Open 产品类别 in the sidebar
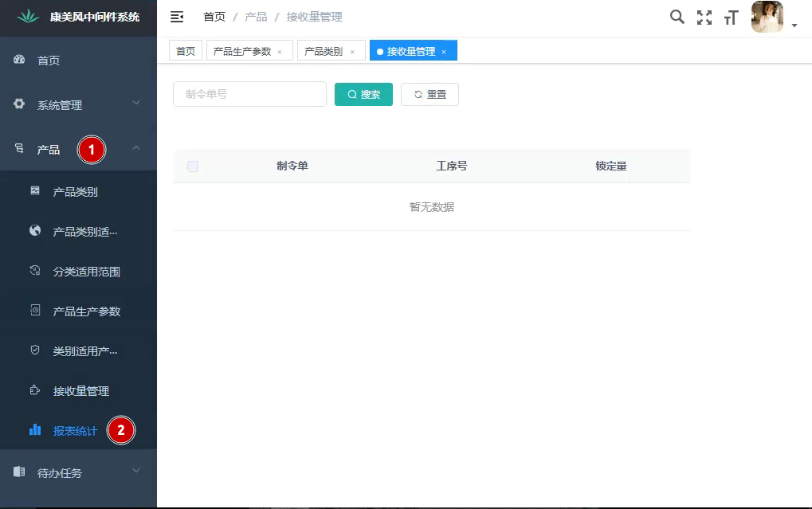Image resolution: width=812 pixels, height=509 pixels. tap(75, 192)
